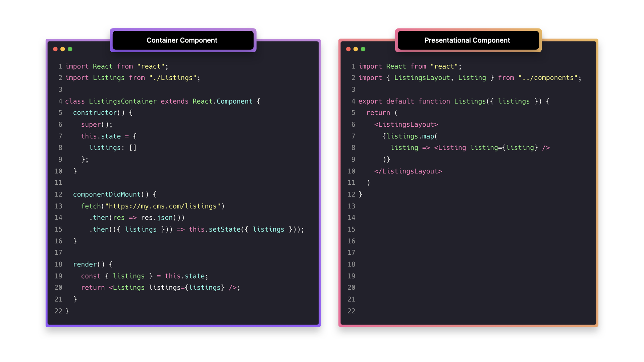The image size is (644, 362).
Task: Click the render() method declaration
Action: pos(89,264)
